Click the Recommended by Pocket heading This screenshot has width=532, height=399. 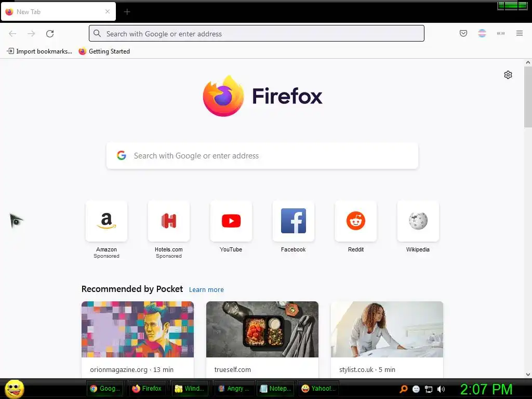(x=132, y=289)
